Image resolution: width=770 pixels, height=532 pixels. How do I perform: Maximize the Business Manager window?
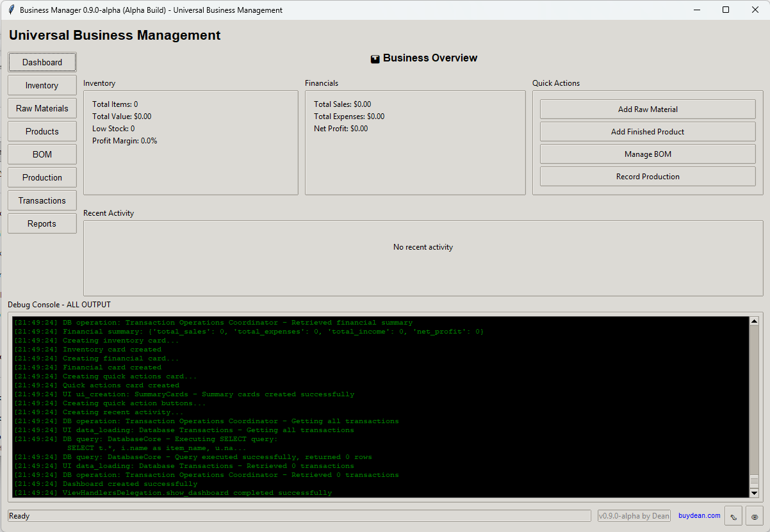click(726, 10)
